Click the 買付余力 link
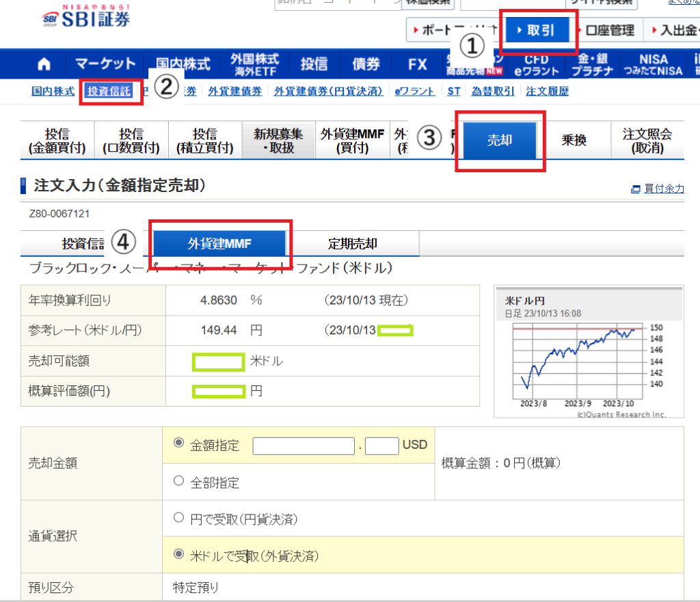700x602 pixels. (x=662, y=188)
